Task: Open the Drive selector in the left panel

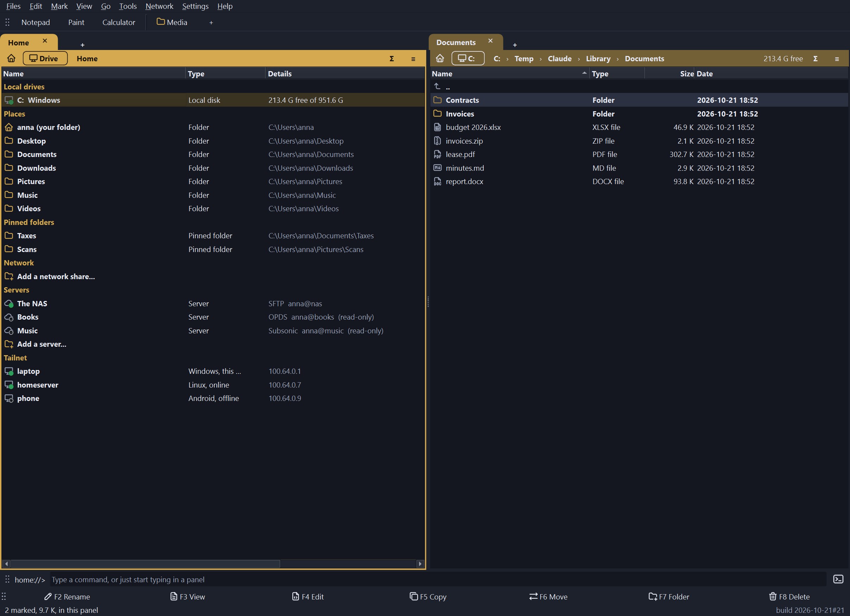Action: [45, 58]
